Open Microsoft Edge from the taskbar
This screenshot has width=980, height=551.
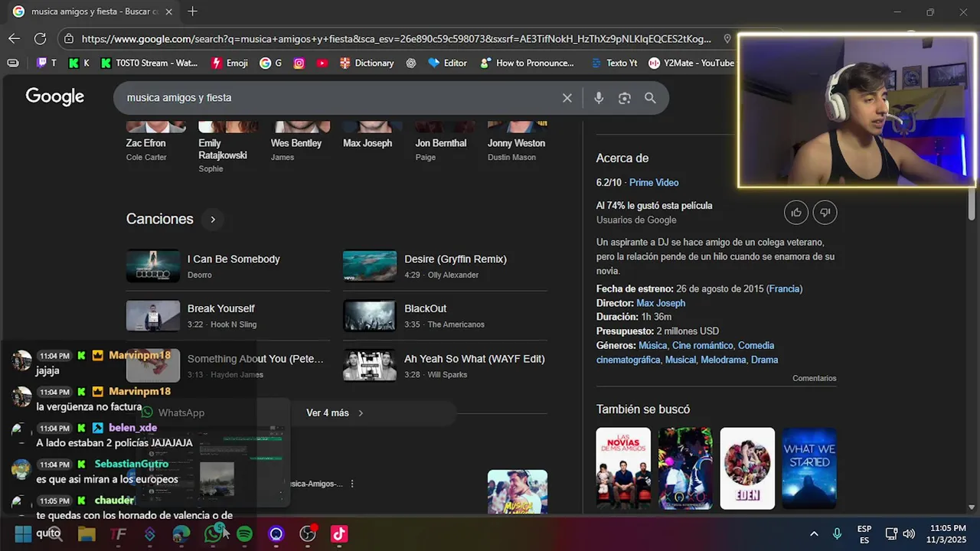click(x=181, y=533)
